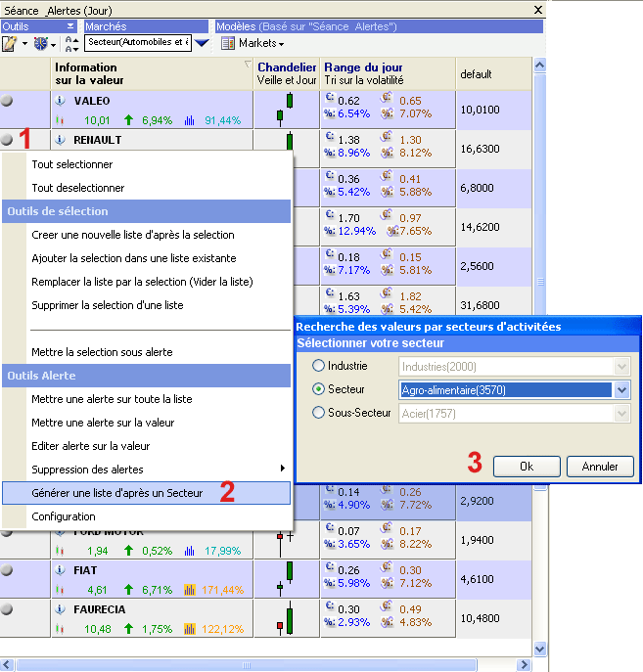The height and width of the screenshot is (672, 643).
Task: Click the vertical scrollbar down arrow
Action: point(540,649)
